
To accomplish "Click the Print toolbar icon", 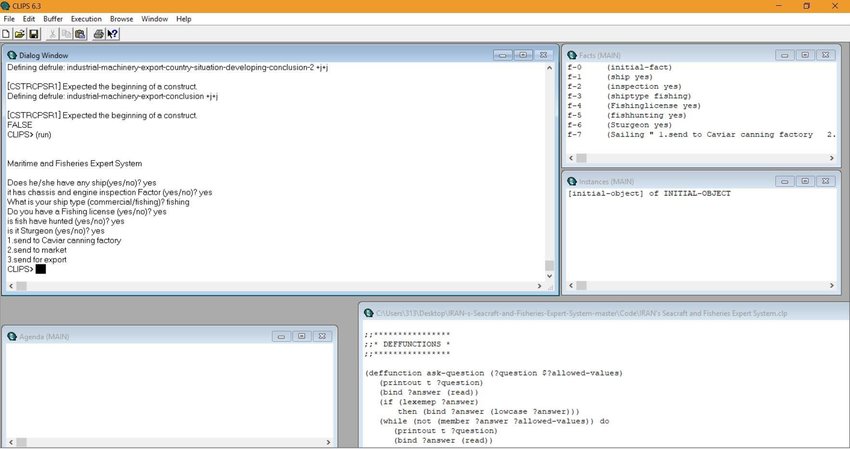I will 99,33.
